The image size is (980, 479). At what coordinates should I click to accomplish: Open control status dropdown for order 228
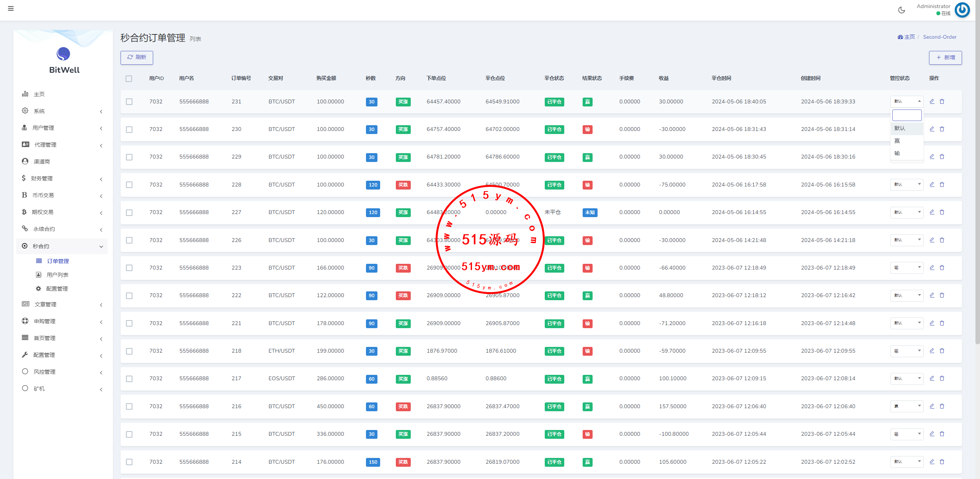coord(906,185)
